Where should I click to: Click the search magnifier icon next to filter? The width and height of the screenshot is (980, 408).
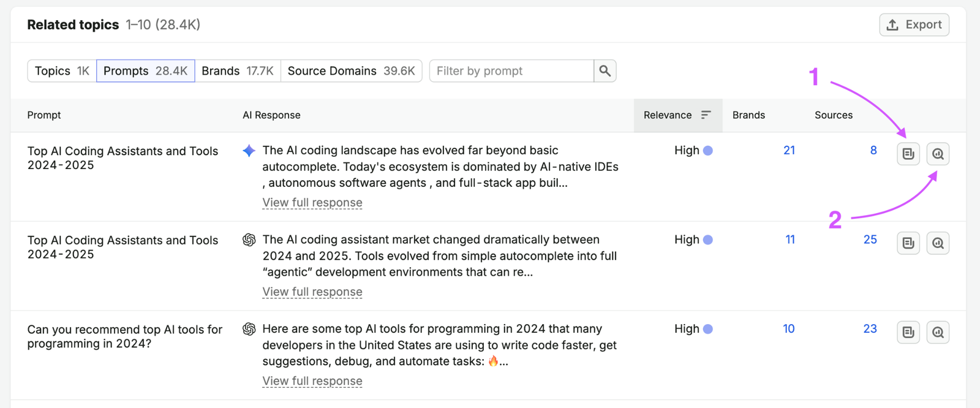(x=605, y=71)
